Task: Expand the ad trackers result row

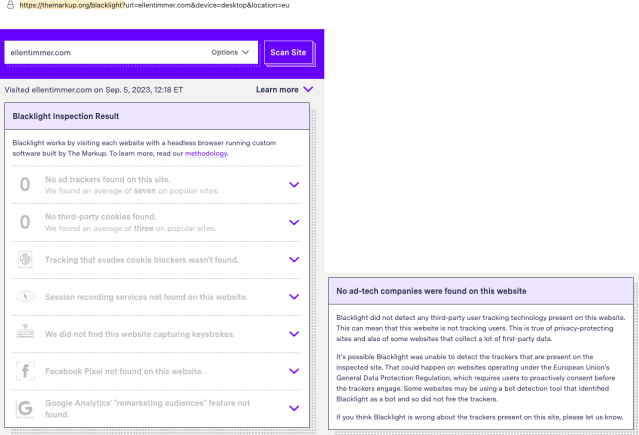Action: pos(294,184)
